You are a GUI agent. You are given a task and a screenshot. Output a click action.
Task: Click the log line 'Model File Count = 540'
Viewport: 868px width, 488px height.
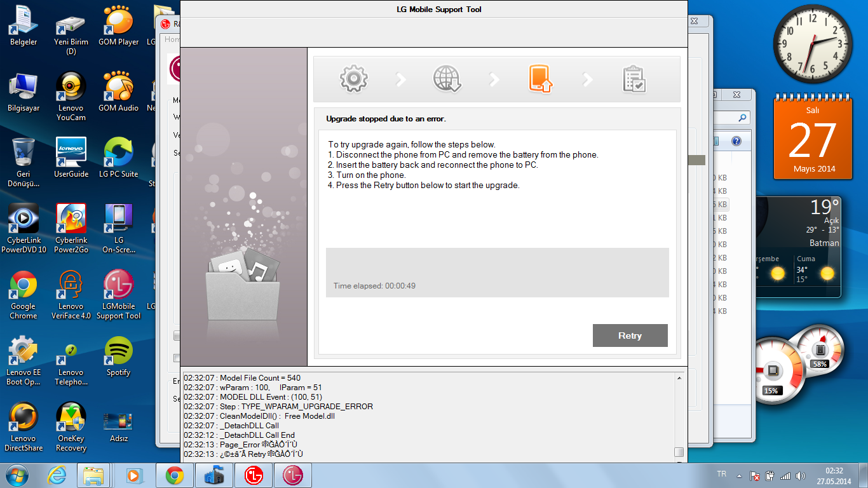point(242,378)
